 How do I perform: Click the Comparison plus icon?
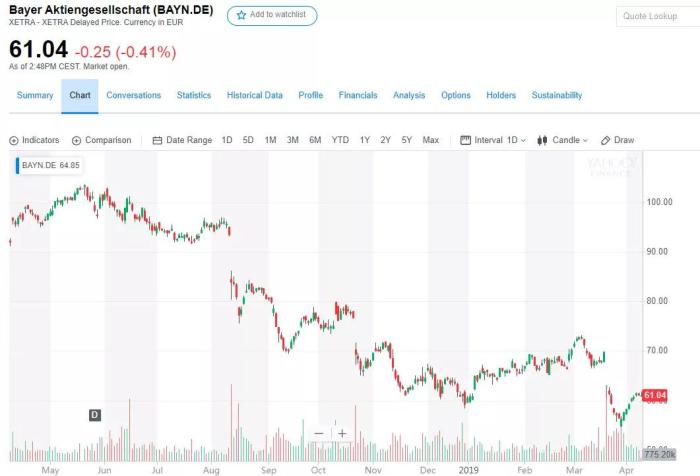pyautogui.click(x=76, y=141)
